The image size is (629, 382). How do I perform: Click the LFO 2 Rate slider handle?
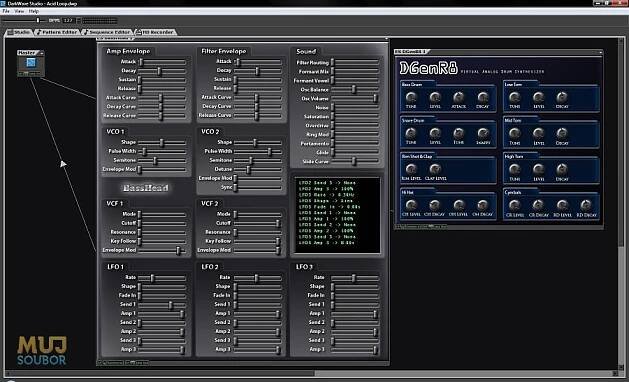(x=256, y=278)
